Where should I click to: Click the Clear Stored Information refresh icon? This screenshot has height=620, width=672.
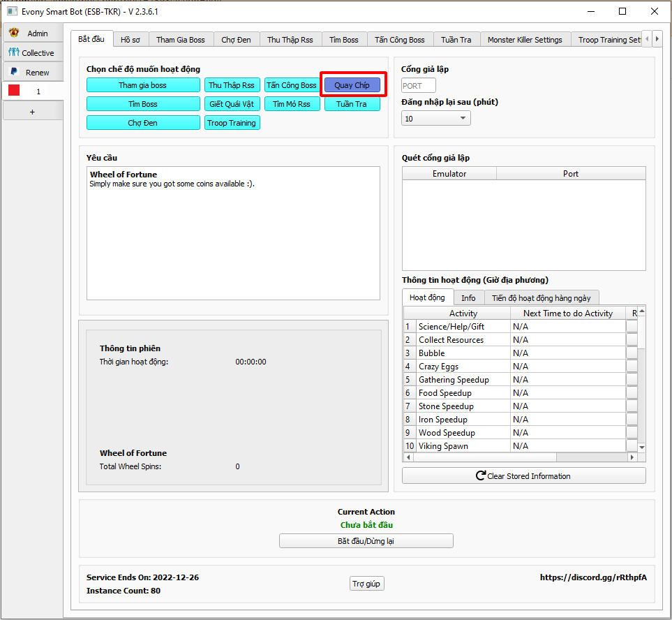480,476
